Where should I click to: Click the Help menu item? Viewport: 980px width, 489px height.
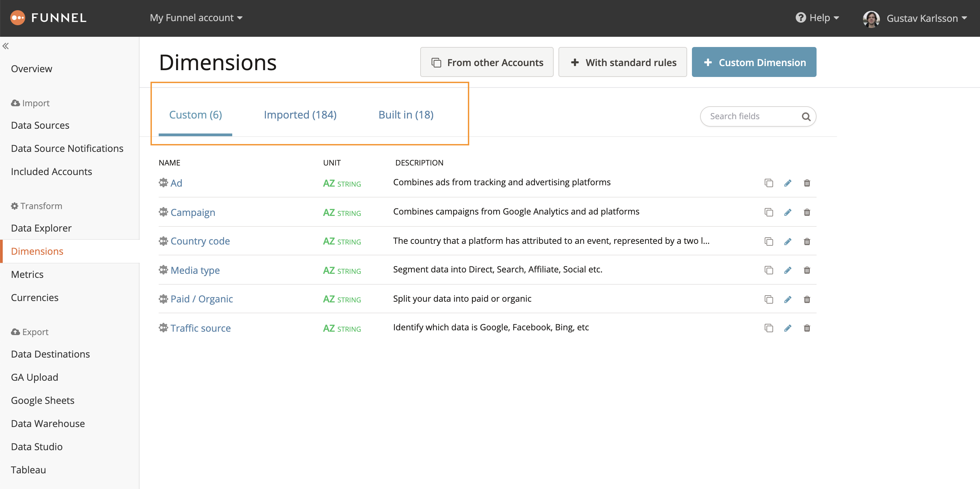tap(816, 17)
